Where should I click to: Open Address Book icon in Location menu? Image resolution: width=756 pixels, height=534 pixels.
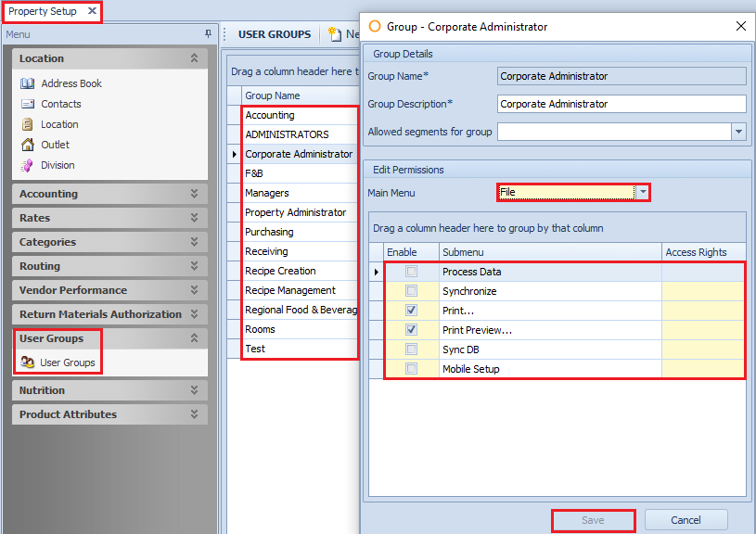tap(27, 83)
